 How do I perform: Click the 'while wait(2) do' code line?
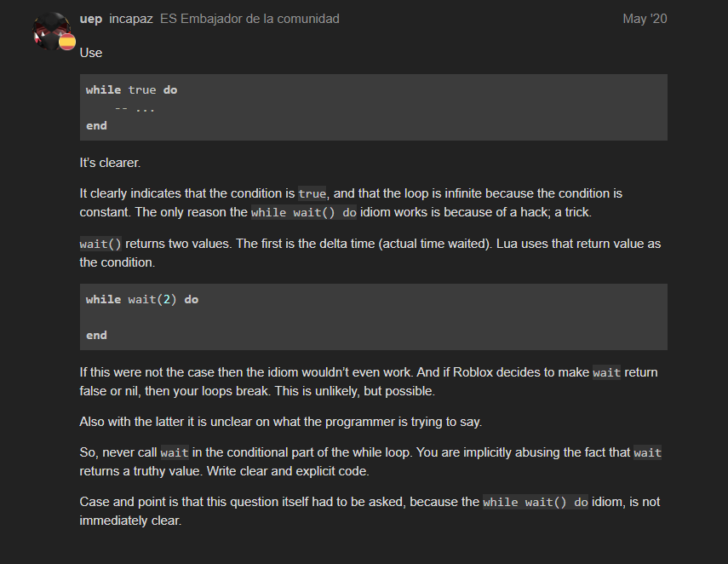(x=141, y=299)
